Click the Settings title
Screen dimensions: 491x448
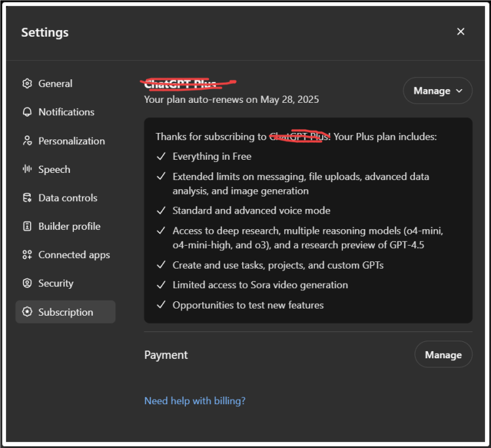coord(45,33)
